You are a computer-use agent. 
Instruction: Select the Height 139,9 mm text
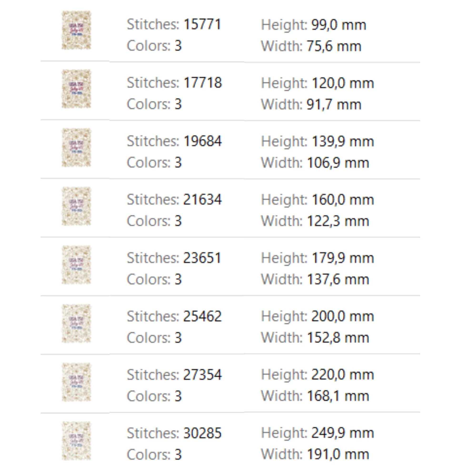[x=317, y=141]
